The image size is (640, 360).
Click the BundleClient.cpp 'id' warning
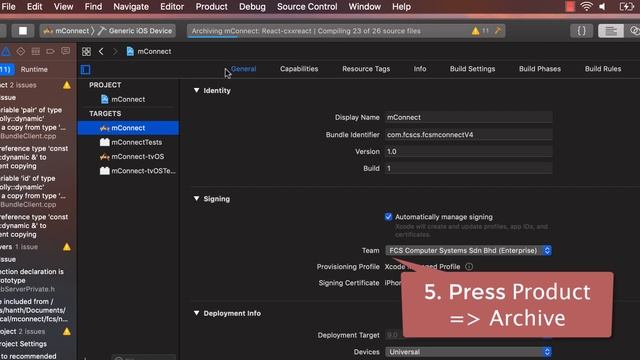(x=34, y=191)
